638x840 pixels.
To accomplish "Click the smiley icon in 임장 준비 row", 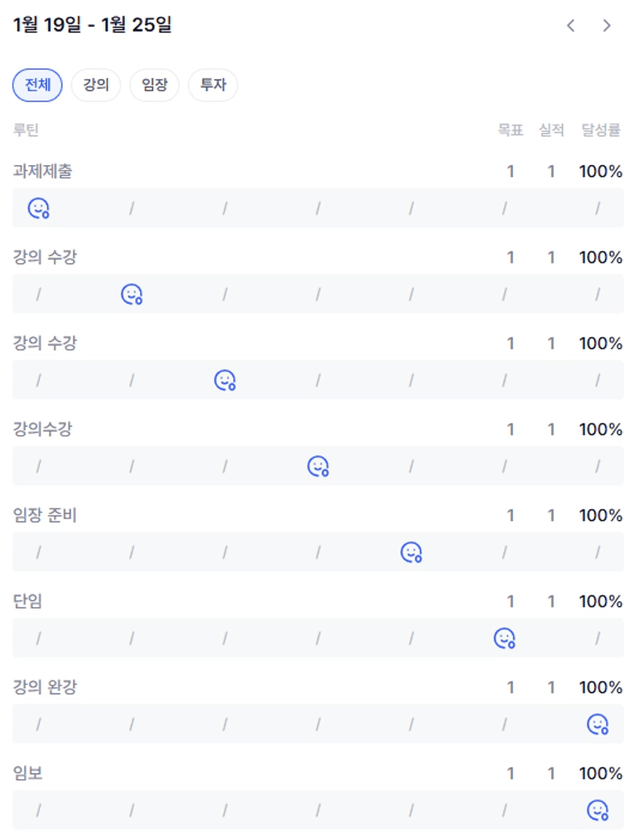I will pyautogui.click(x=411, y=552).
